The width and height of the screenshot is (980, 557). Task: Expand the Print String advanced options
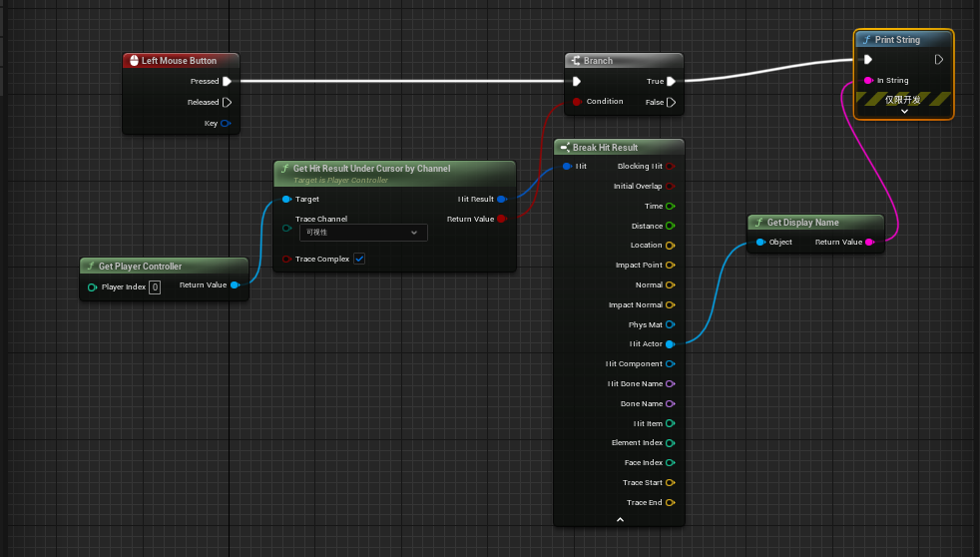click(x=904, y=112)
